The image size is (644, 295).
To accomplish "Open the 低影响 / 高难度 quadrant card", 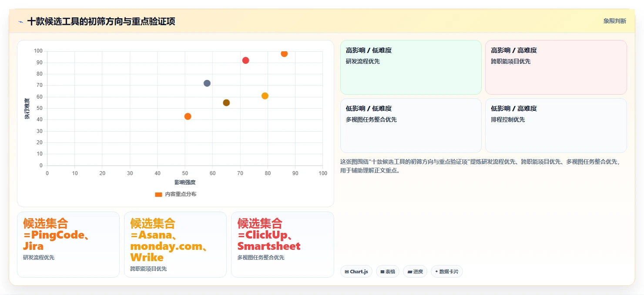I will (556, 126).
